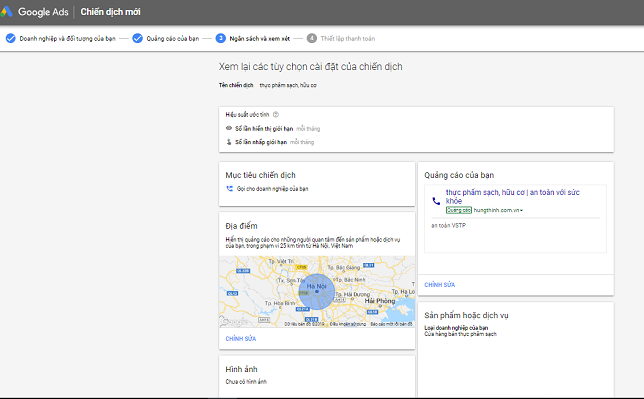This screenshot has height=399, width=644.
Task: Click 'Chưa có hình ảnh' text
Action: 246,381
